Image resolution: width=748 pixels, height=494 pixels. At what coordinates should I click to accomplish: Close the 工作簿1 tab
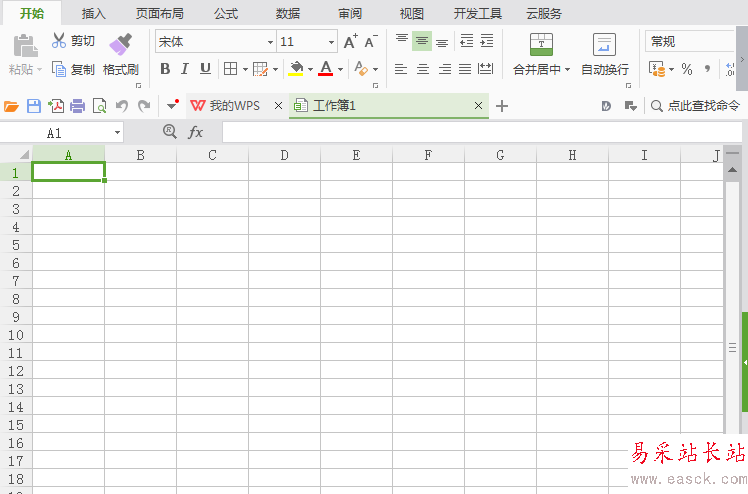(x=478, y=106)
